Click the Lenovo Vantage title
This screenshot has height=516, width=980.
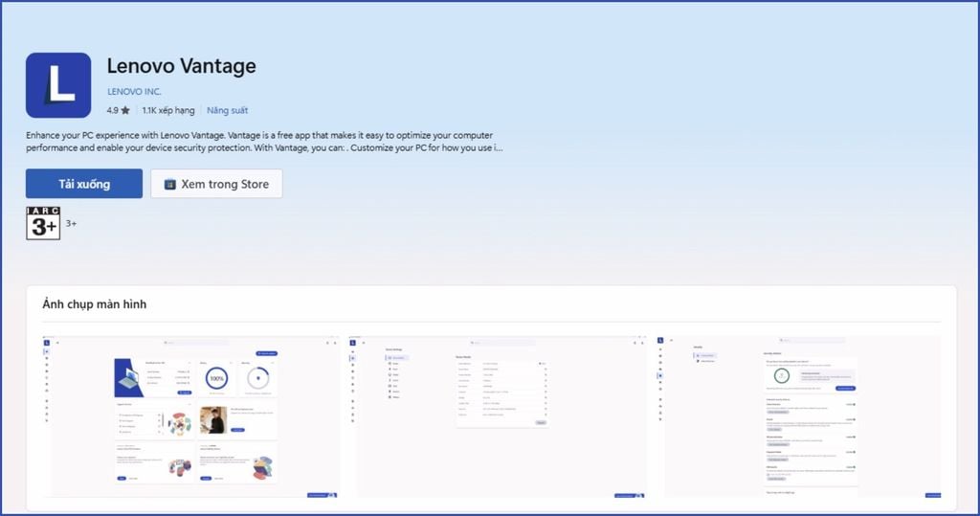pos(181,66)
